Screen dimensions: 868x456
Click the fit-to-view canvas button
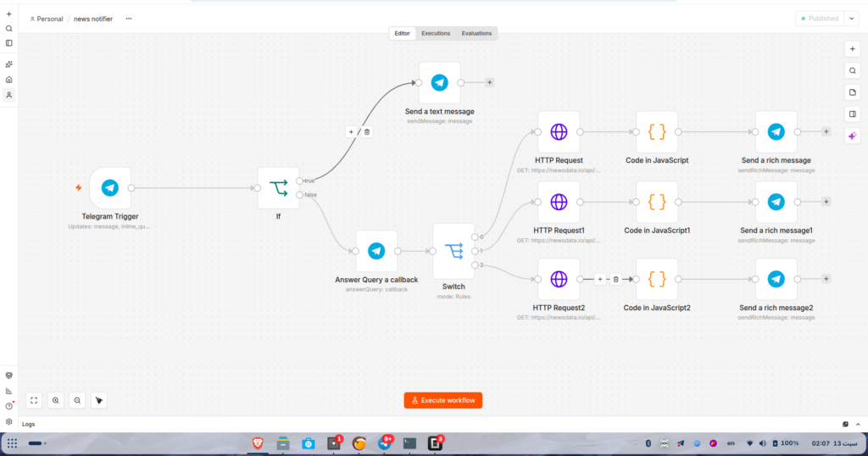pos(34,400)
